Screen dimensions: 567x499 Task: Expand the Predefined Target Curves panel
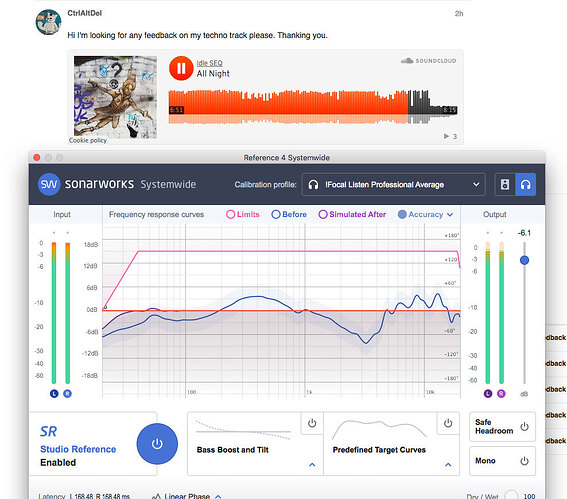448,465
